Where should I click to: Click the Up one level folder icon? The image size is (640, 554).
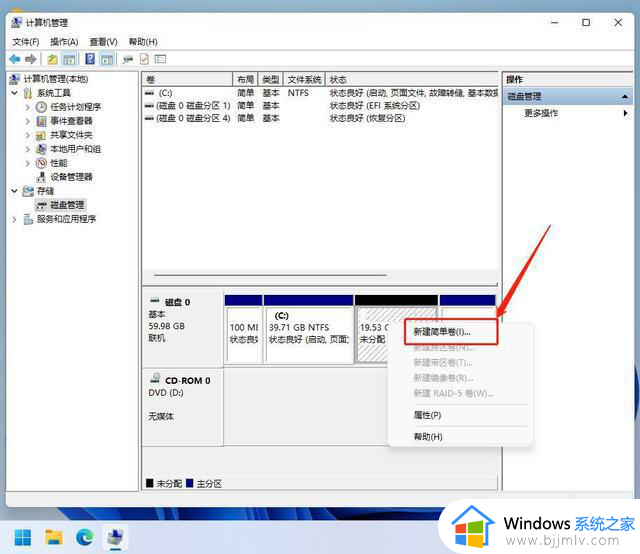coord(52,59)
